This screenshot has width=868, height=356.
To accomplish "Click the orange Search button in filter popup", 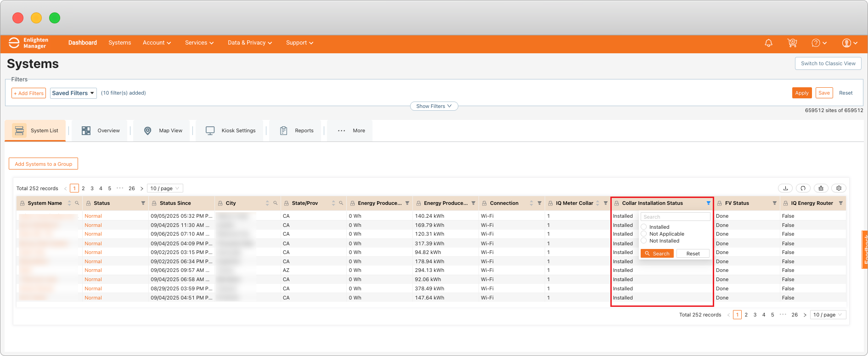I will 657,254.
